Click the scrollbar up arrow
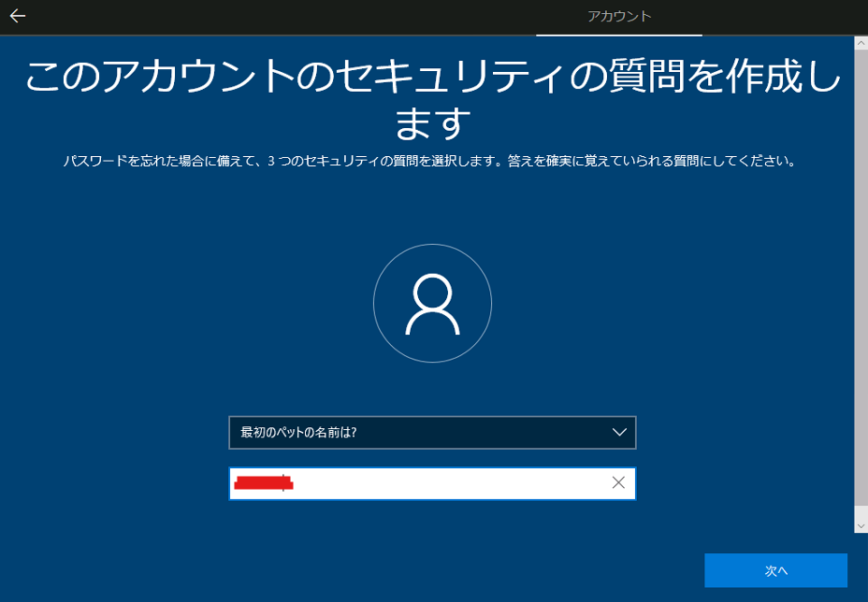 point(861,43)
